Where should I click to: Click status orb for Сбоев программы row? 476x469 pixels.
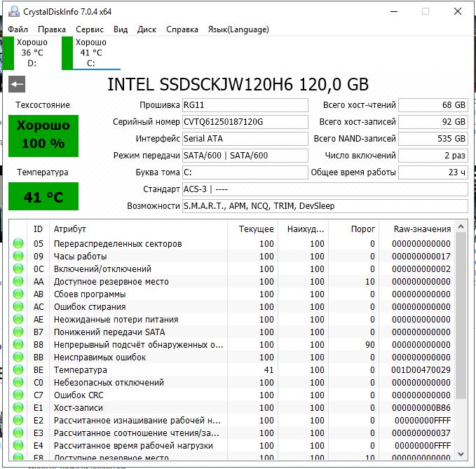18,294
